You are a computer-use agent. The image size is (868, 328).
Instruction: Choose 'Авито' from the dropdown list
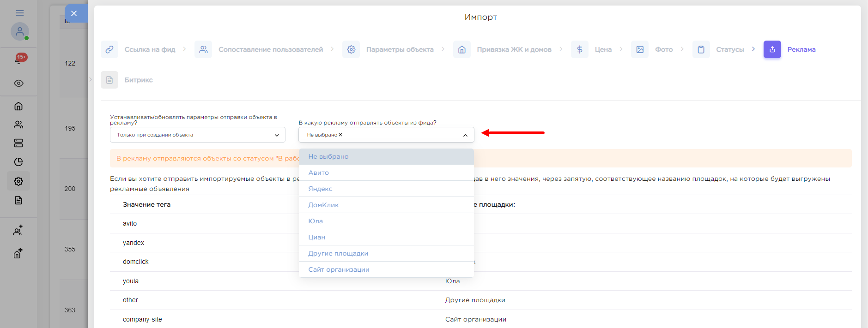point(319,173)
